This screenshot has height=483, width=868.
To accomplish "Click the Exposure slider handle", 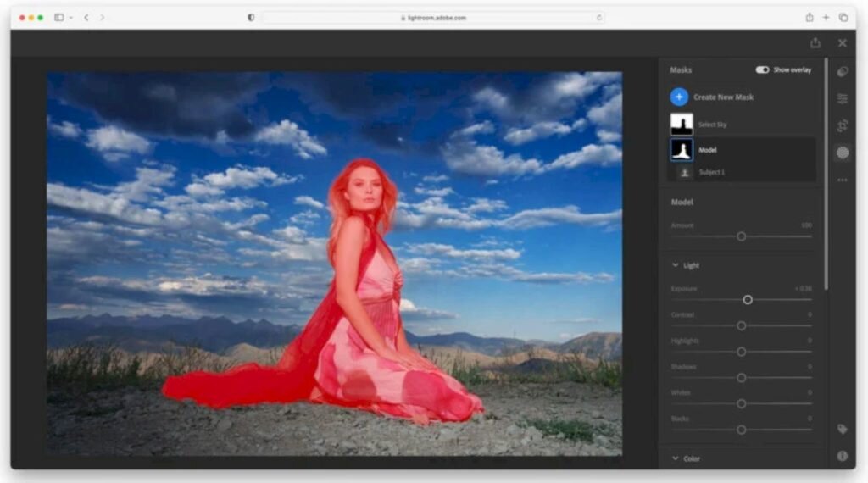I will [748, 300].
